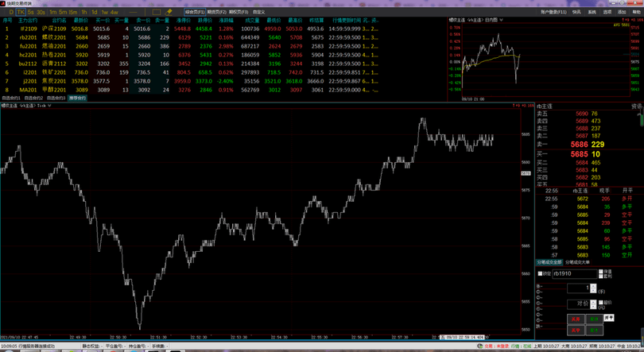Show 分笔成交大单 large trades tab
The image size is (644, 352).
(577, 262)
